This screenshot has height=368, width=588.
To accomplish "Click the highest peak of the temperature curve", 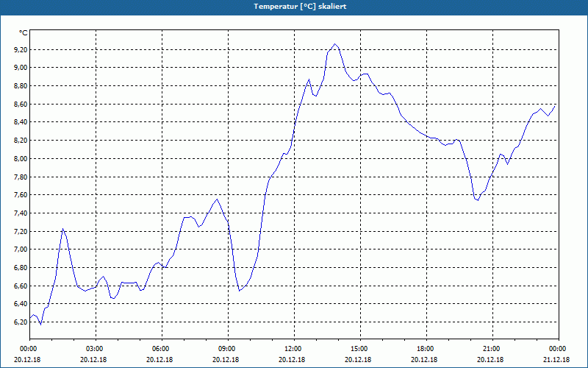I will 335,44.
